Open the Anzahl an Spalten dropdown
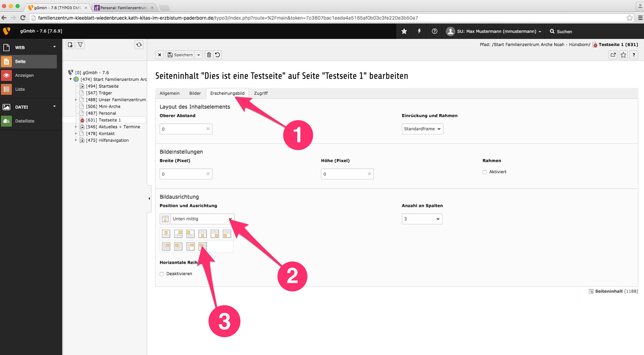This screenshot has width=644, height=355. coord(422,219)
